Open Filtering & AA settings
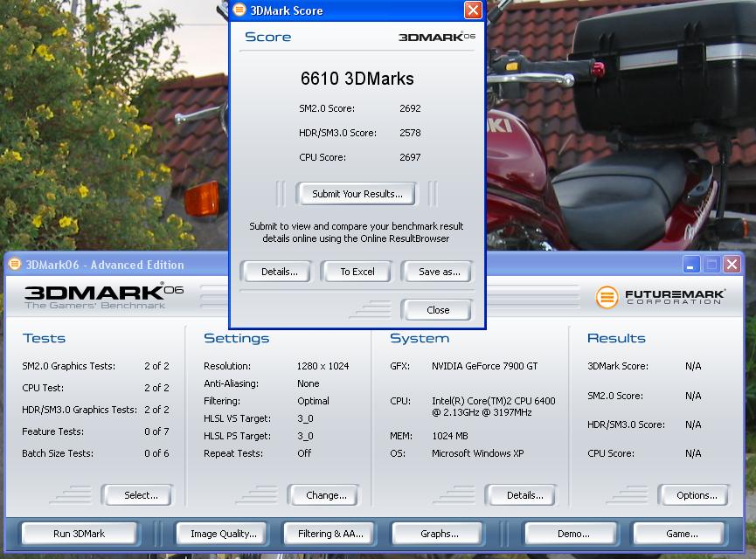Screen dimensions: 756x559 coord(330,534)
